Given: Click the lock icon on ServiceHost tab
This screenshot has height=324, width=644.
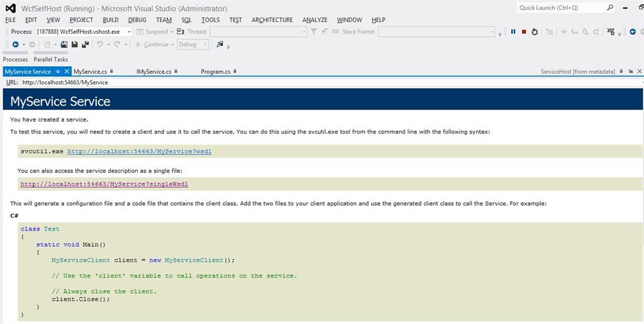Looking at the screenshot, I should click(x=621, y=72).
